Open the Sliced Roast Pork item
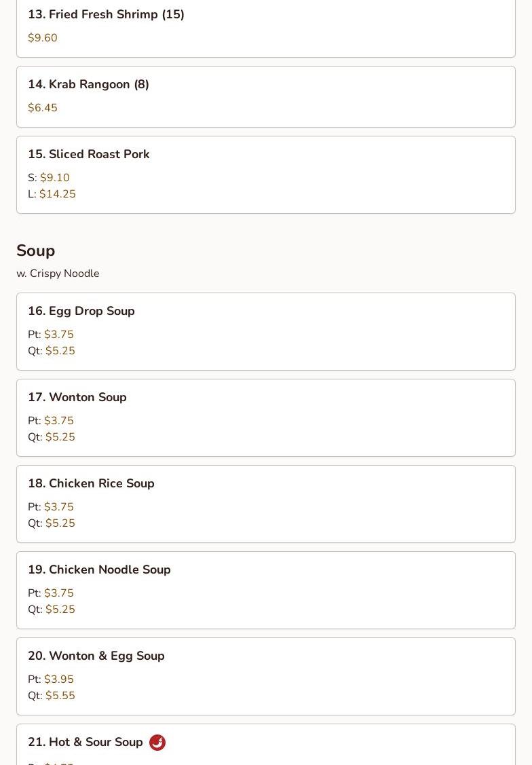 pos(88,154)
